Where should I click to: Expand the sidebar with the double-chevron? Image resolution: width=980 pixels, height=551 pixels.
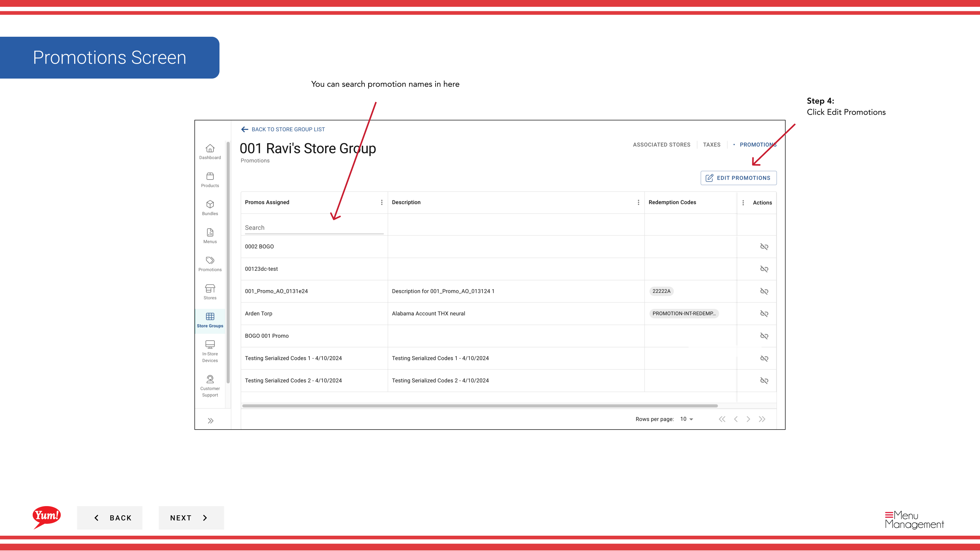[210, 421]
